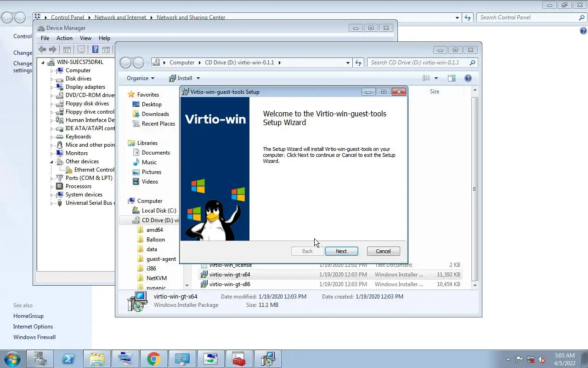The image size is (588, 368).
Task: Open Explorer help icon
Action: [x=468, y=78]
